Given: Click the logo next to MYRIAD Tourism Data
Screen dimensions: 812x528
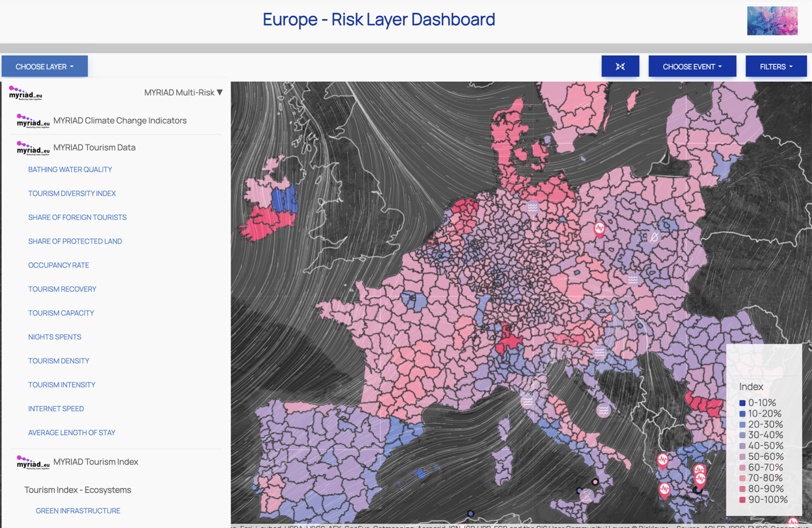Looking at the screenshot, I should pos(33,148).
